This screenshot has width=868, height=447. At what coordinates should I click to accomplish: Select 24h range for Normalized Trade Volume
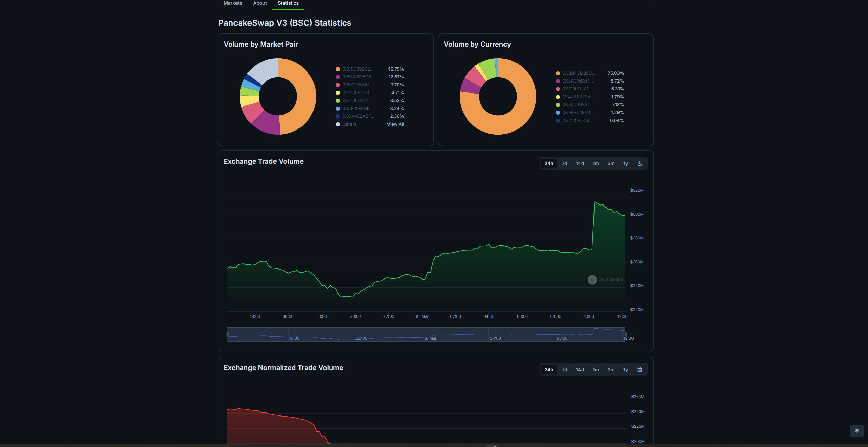[549, 370]
